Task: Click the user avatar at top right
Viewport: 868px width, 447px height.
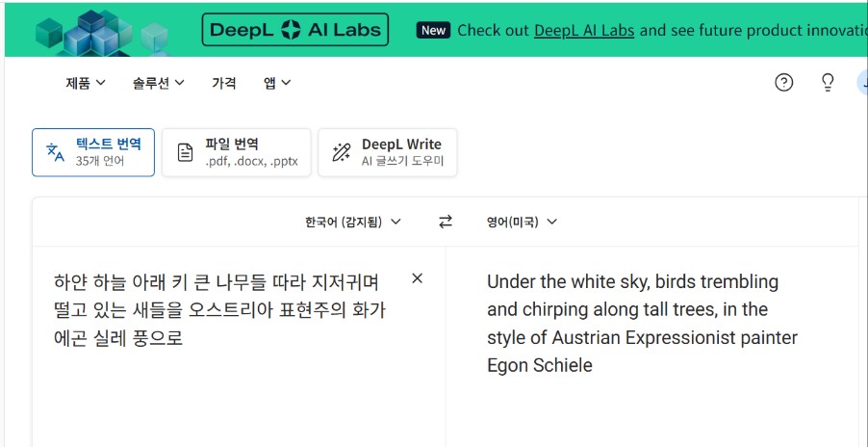Action: tap(862, 83)
